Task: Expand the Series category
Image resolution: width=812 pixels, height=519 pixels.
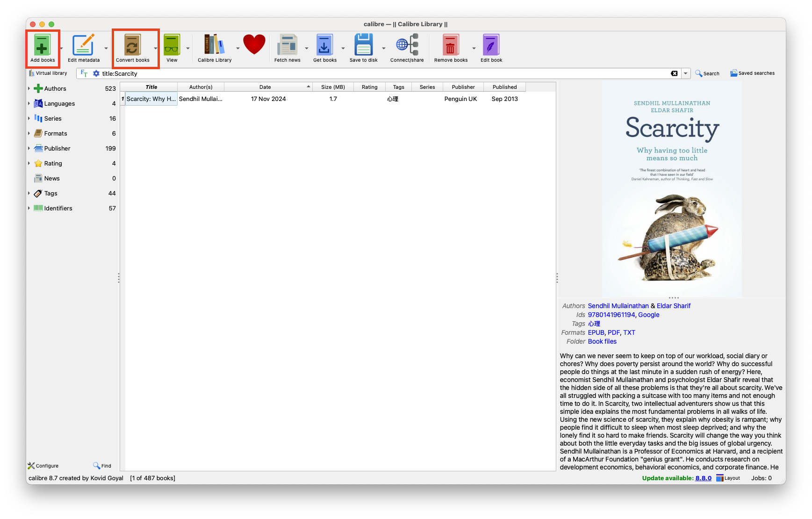Action: [x=29, y=118]
